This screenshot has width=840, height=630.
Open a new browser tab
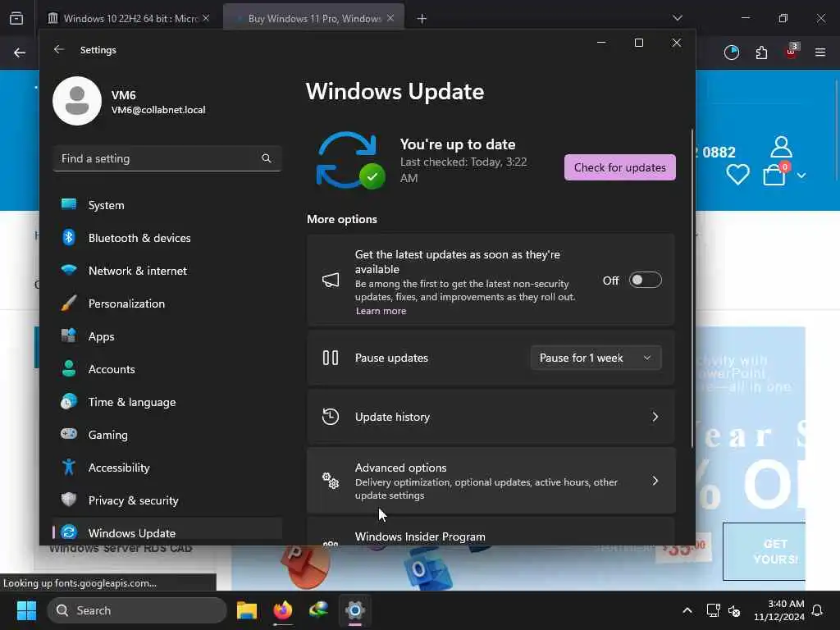click(422, 19)
